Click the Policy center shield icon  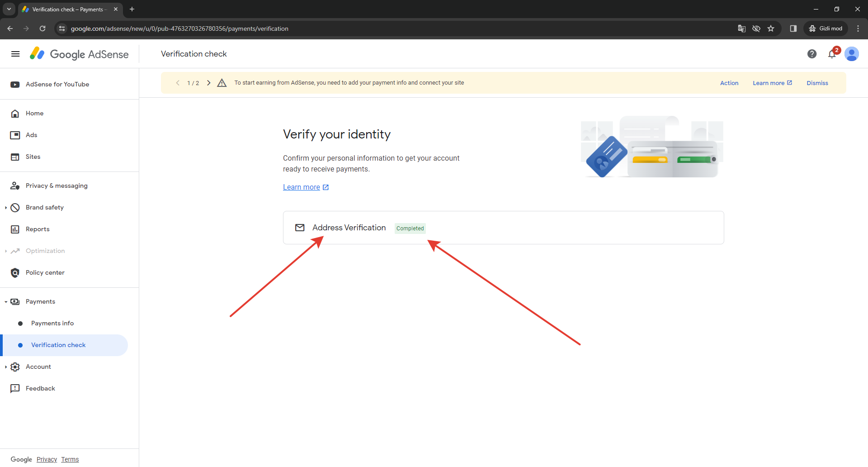[15, 273]
